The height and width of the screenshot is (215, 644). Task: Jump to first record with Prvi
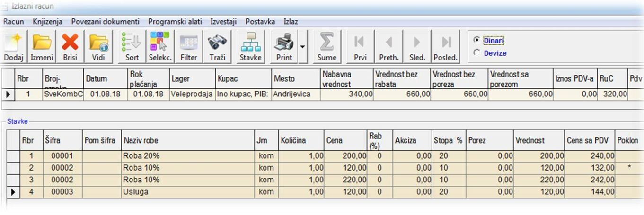tap(360, 46)
